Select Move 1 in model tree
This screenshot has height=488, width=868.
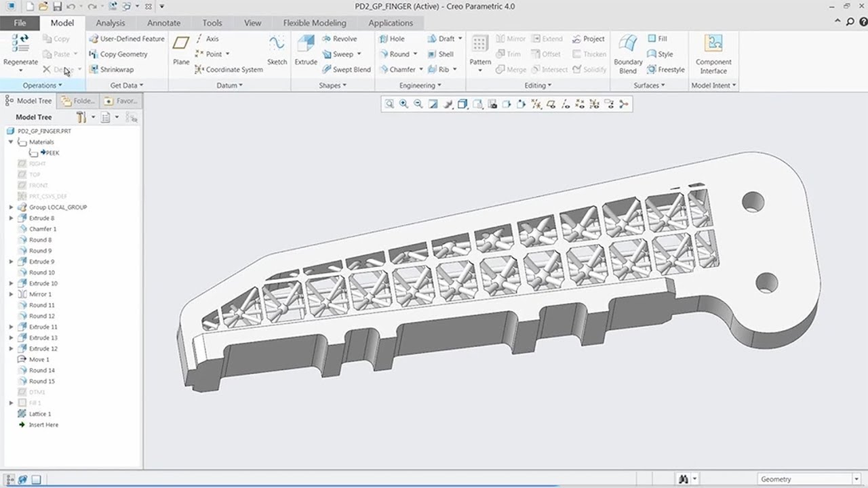[x=33, y=359]
